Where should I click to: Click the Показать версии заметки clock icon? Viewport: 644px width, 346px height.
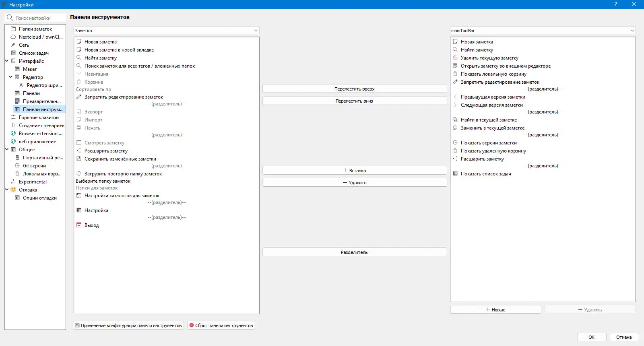455,143
